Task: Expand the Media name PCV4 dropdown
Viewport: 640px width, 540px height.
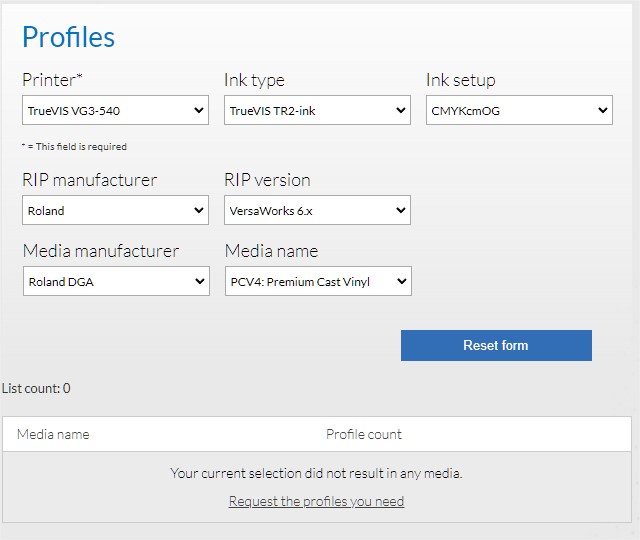Action: (x=318, y=281)
